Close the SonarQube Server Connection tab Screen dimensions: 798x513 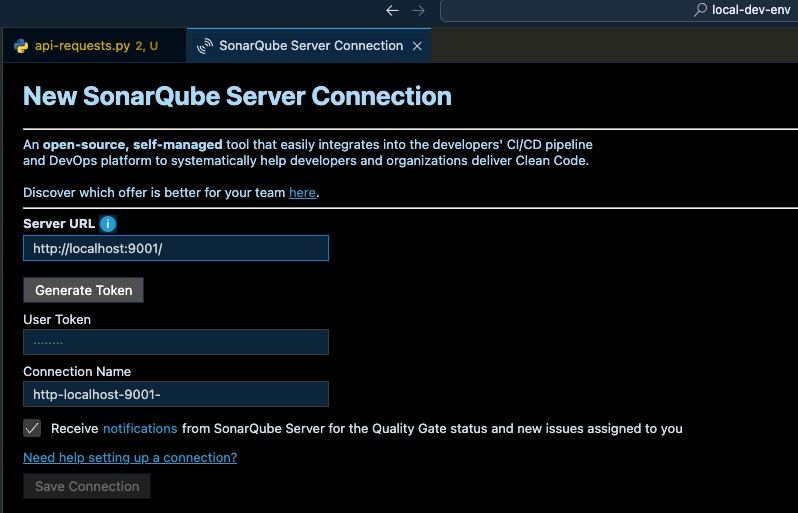pyautogui.click(x=417, y=46)
